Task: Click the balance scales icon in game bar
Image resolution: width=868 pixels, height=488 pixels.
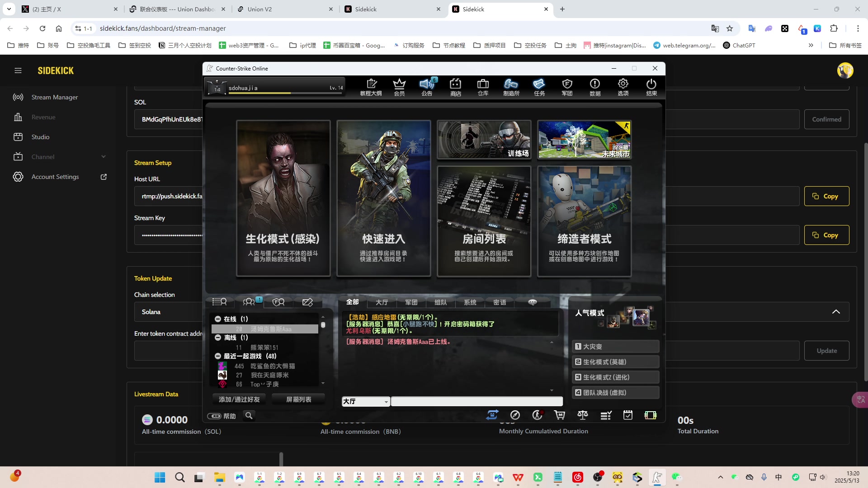Action: click(x=583, y=415)
